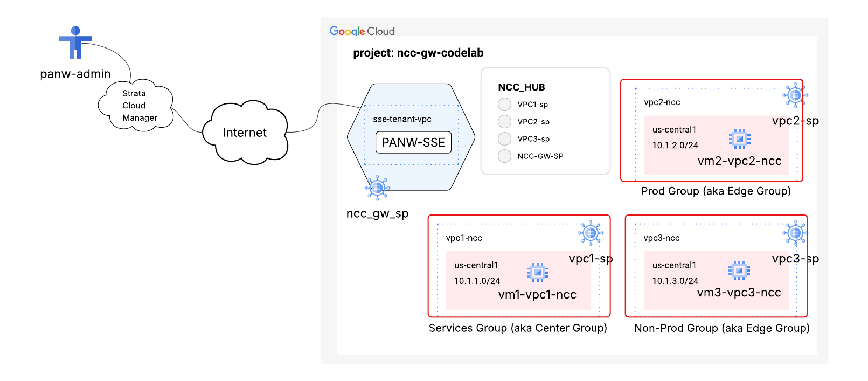Click the NCC_HUB heading
The width and height of the screenshot is (868, 381).
click(522, 87)
